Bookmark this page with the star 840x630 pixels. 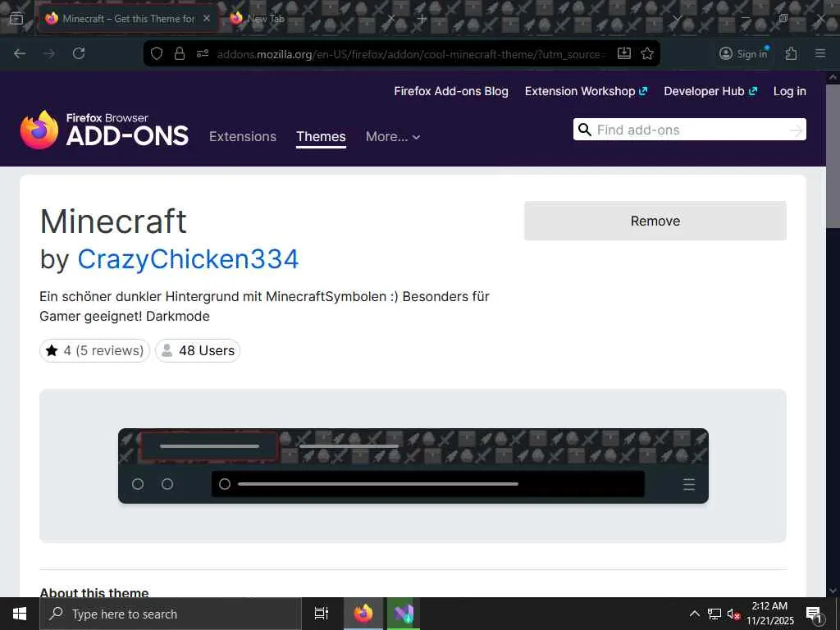tap(647, 53)
